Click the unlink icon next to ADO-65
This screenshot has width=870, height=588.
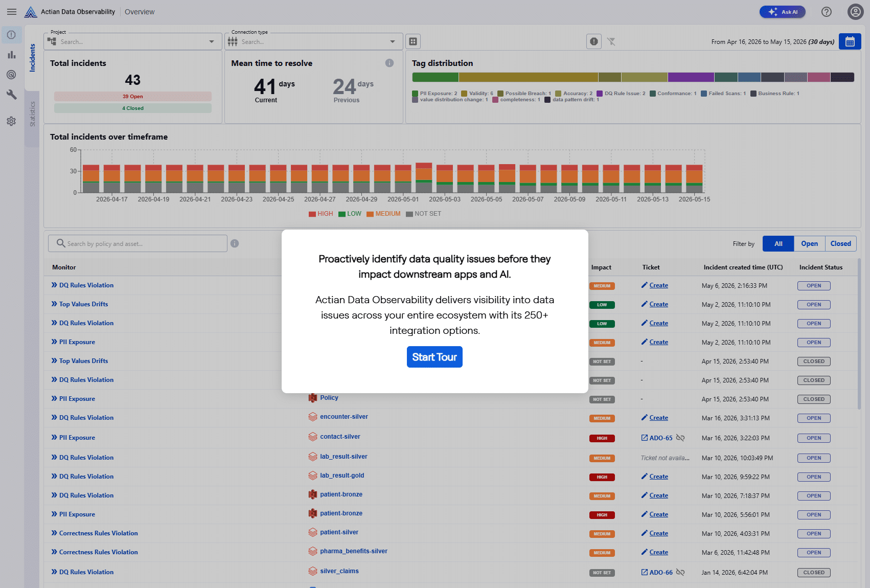click(x=680, y=438)
